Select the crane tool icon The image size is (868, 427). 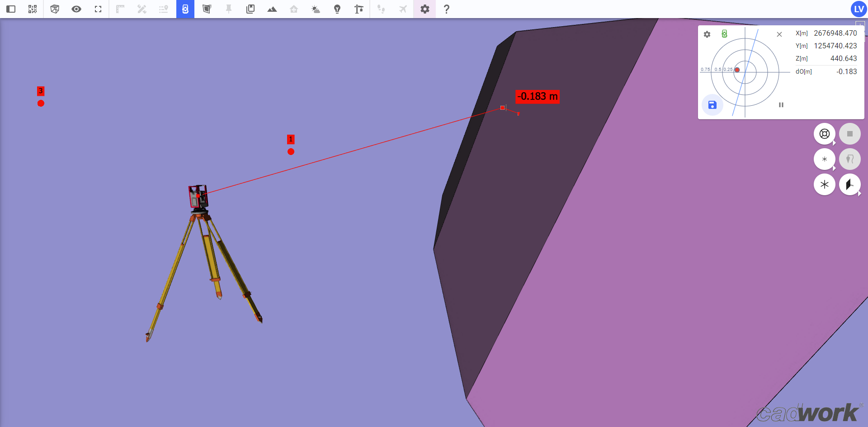[359, 9]
